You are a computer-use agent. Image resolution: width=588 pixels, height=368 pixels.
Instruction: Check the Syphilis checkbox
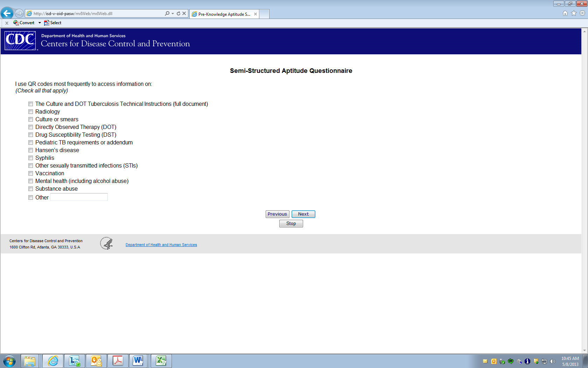click(x=31, y=158)
